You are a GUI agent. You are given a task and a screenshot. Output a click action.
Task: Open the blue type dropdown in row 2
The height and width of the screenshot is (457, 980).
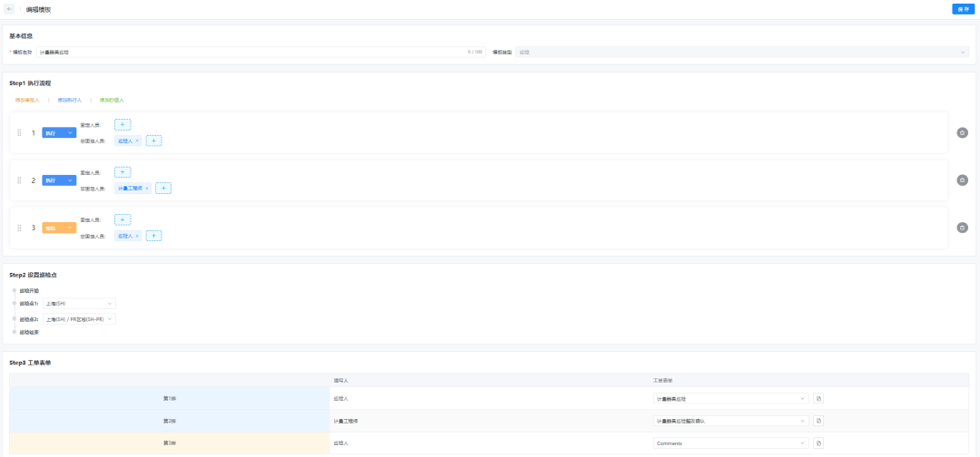[x=59, y=180]
